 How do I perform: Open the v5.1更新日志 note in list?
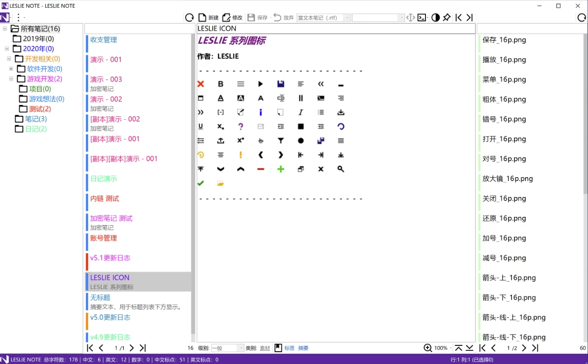[x=110, y=258]
